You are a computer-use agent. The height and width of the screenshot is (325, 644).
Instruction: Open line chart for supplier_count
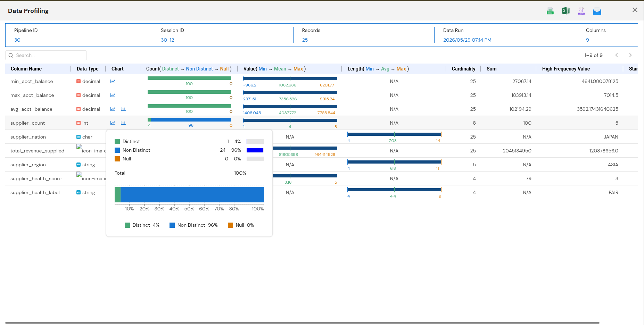coord(113,123)
